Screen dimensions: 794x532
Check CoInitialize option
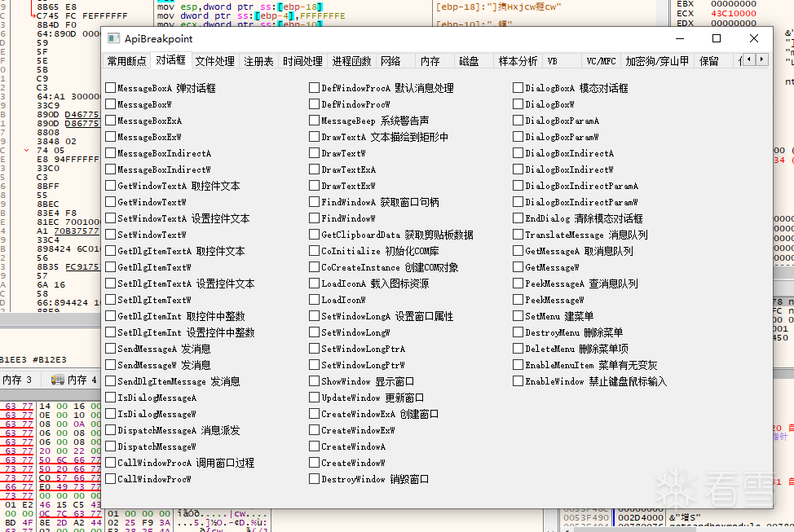pyautogui.click(x=314, y=251)
